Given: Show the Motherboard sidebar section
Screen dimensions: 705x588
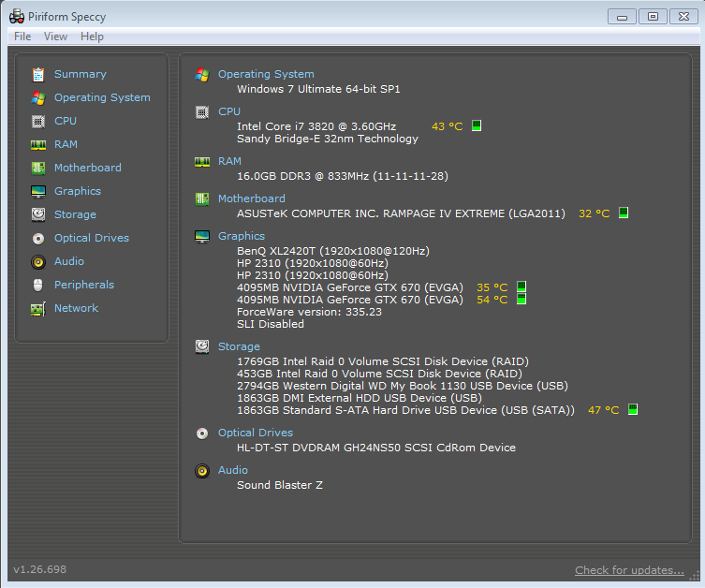Looking at the screenshot, I should (88, 168).
